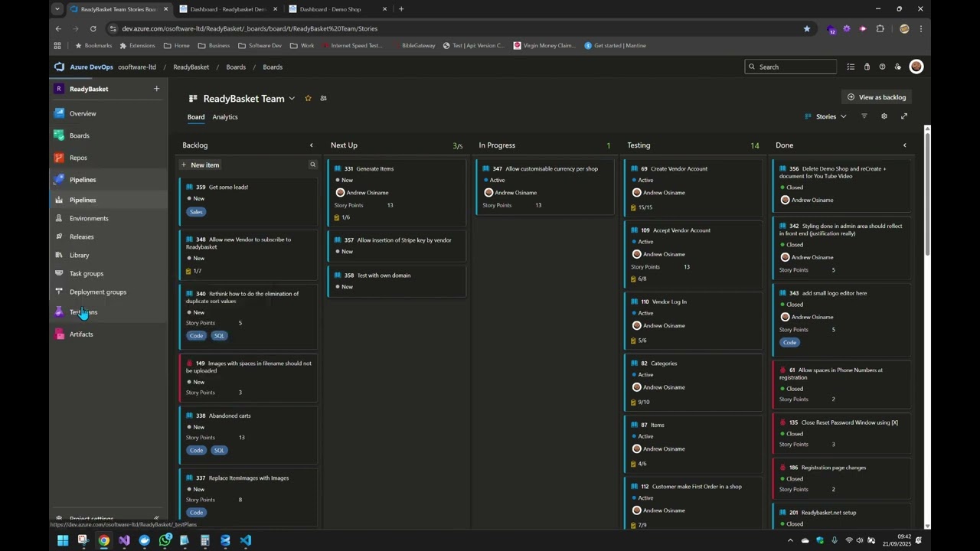
Task: Open the Help question mark icon
Action: coord(882,67)
